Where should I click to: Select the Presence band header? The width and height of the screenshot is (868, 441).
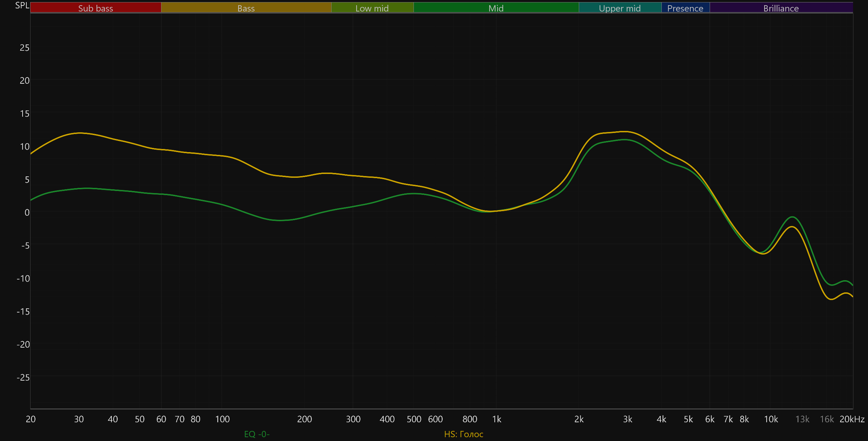click(x=685, y=8)
